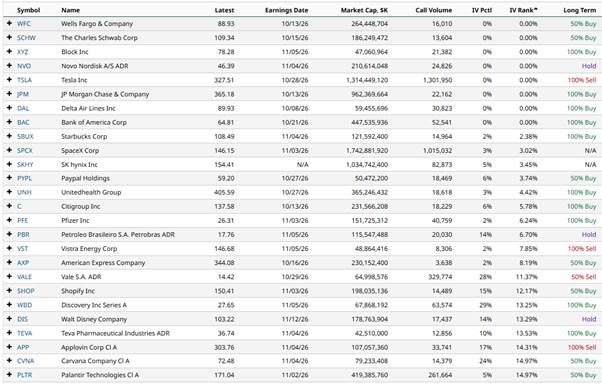
Task: Open the SBUX symbol link
Action: point(25,136)
